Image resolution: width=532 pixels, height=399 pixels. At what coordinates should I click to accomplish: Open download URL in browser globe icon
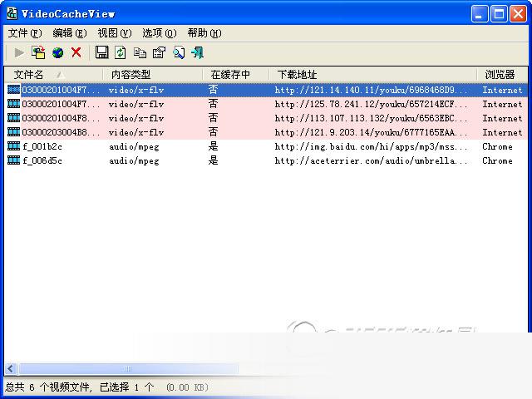57,52
